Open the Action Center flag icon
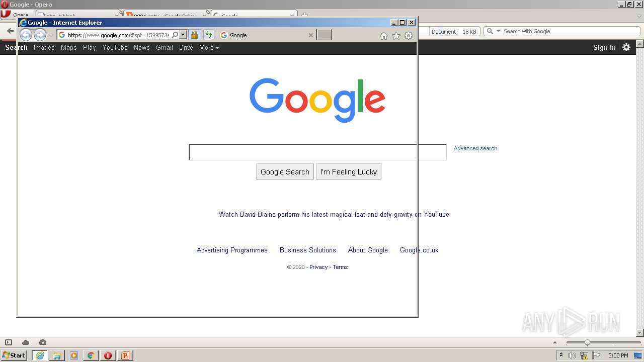 click(596, 355)
